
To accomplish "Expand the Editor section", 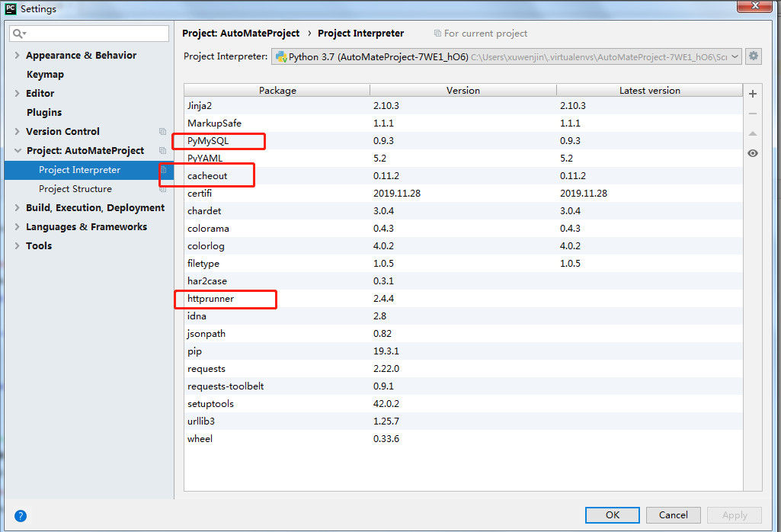I will point(17,93).
